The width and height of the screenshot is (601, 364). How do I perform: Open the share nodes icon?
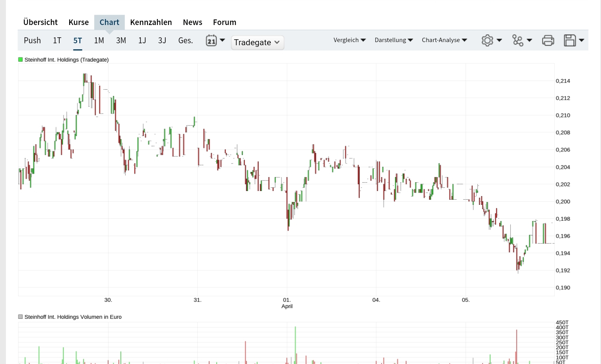(x=518, y=40)
